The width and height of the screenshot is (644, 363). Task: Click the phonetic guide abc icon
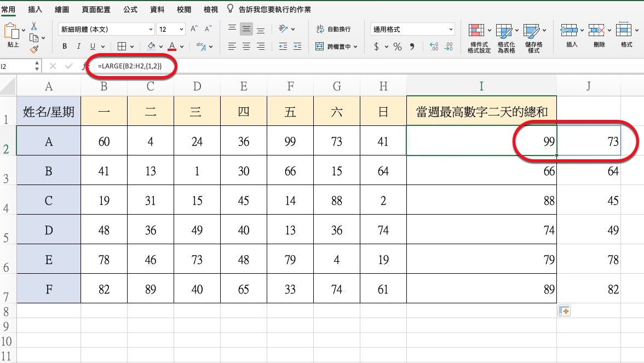point(201,47)
